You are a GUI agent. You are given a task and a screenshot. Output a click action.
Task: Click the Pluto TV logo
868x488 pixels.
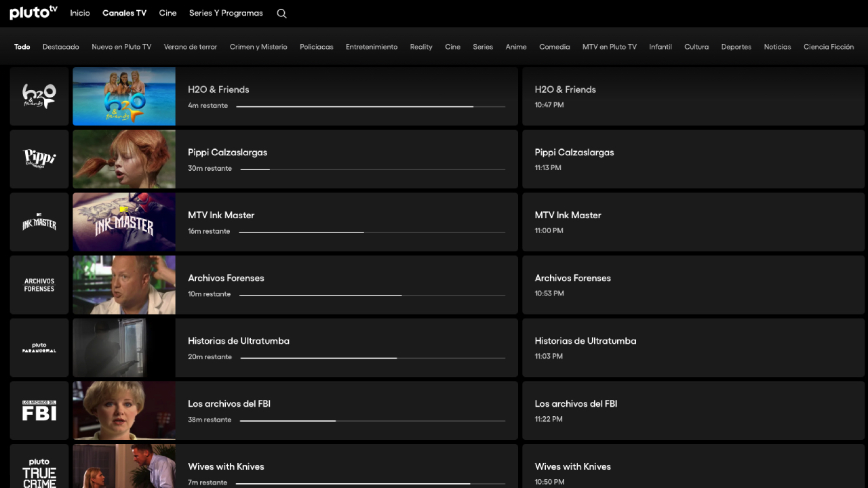(33, 13)
